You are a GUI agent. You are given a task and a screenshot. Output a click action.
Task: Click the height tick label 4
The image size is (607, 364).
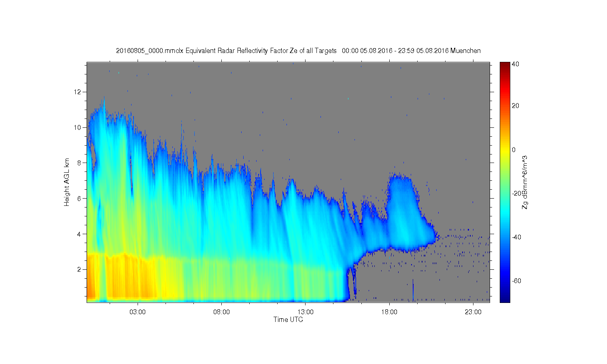click(x=80, y=234)
